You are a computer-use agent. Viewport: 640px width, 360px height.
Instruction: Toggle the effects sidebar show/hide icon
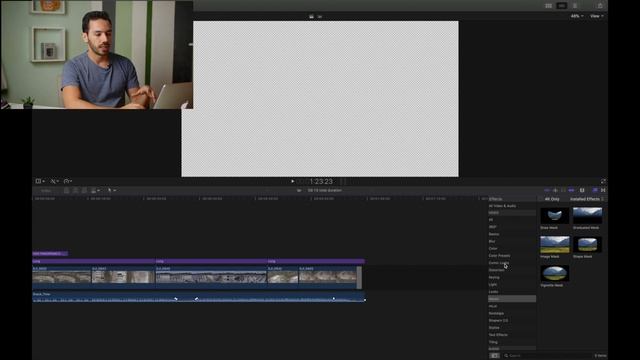coord(494,356)
